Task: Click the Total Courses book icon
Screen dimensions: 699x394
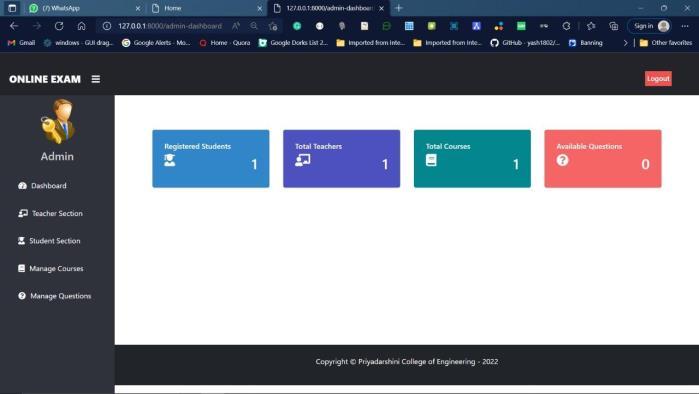Action: [x=431, y=160]
